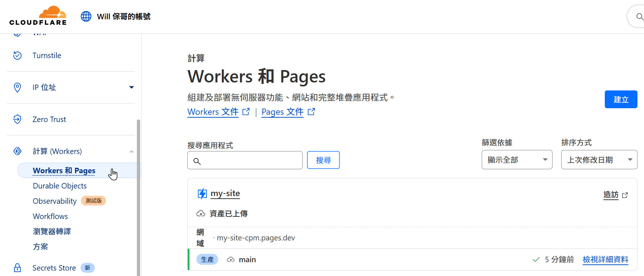Click the 搜尋 button
The image size is (644, 276).
coord(323,160)
